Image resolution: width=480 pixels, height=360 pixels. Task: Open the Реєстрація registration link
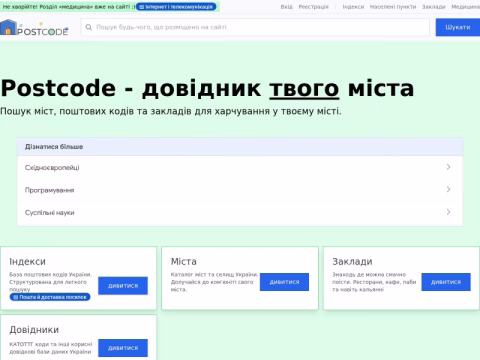(x=313, y=7)
